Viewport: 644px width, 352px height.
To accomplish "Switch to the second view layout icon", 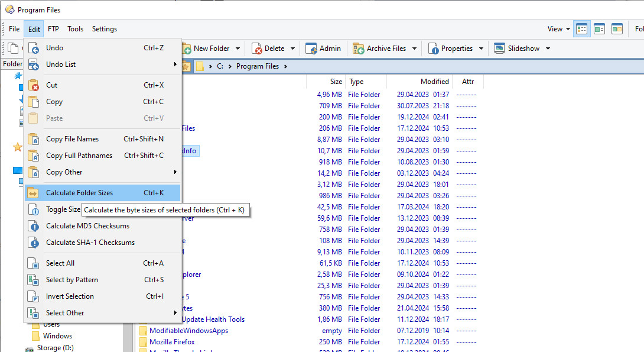I will (599, 29).
